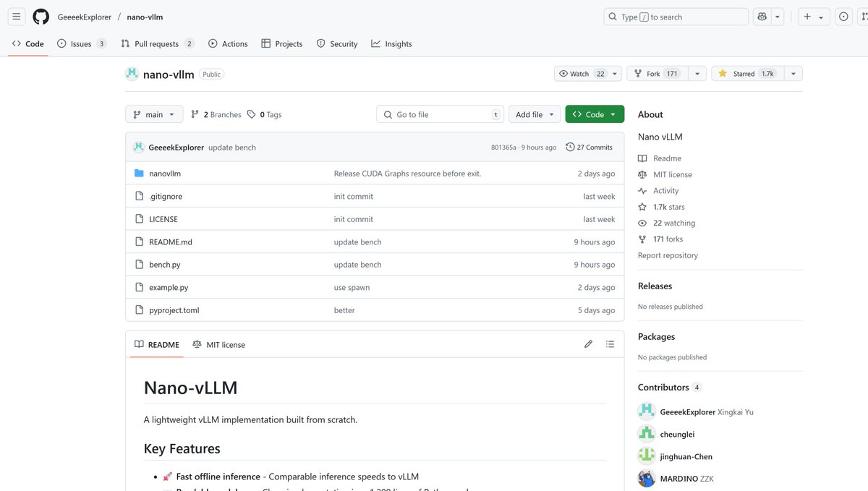Screen dimensions: 868x491
Task: Click the use spawn commit message
Action: [x=352, y=287]
